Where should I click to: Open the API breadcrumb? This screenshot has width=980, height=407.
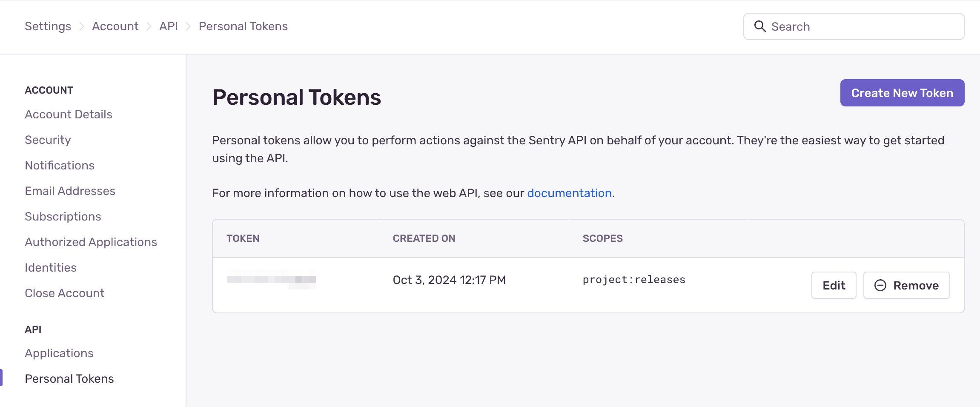click(x=168, y=26)
